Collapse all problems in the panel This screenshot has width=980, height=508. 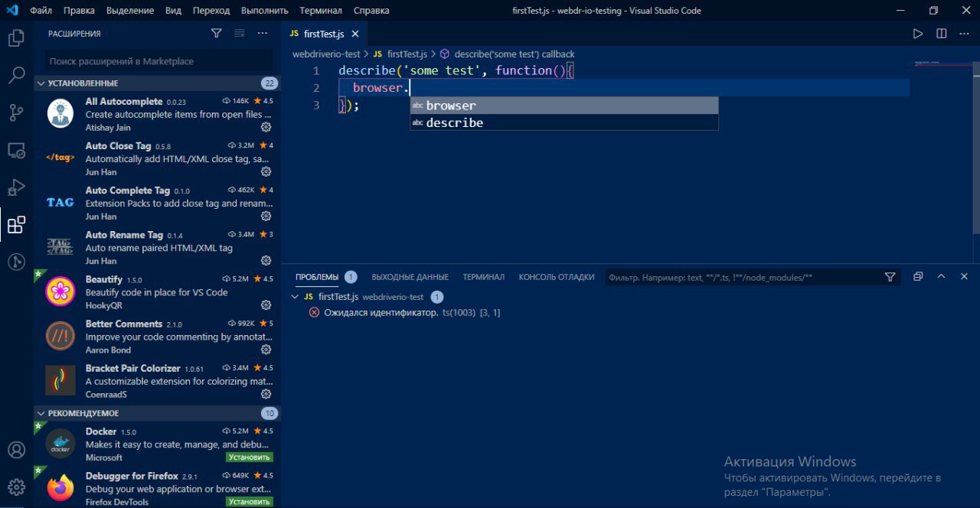click(918, 277)
